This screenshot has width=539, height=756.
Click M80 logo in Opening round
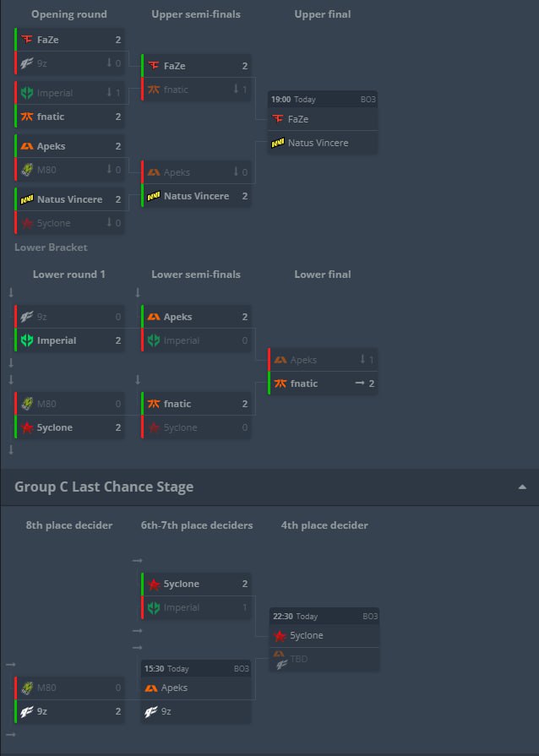click(27, 170)
